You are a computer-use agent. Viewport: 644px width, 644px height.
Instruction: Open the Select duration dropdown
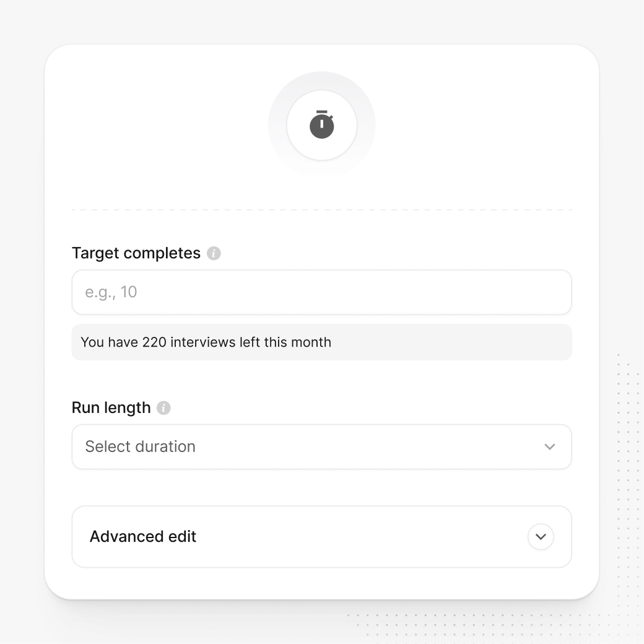click(321, 446)
